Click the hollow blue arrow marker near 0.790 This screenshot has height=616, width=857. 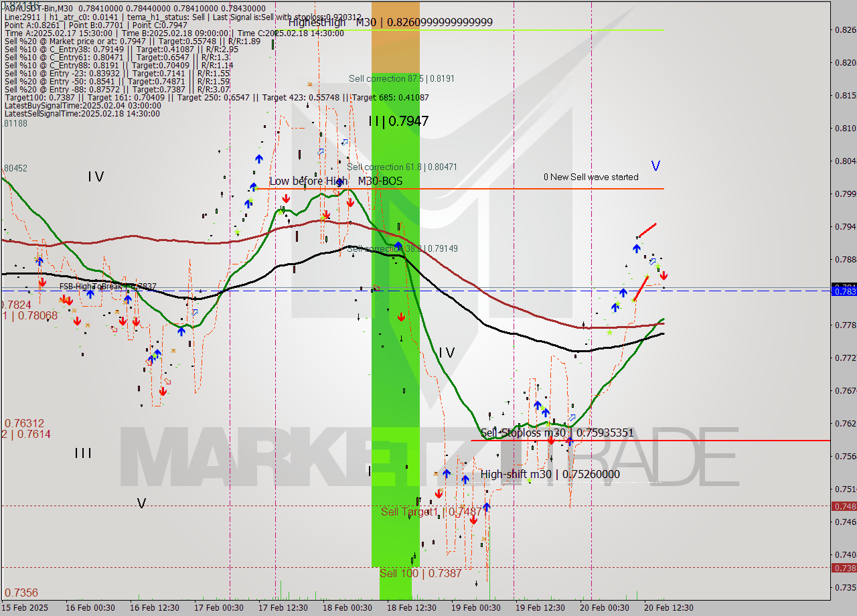click(x=653, y=262)
